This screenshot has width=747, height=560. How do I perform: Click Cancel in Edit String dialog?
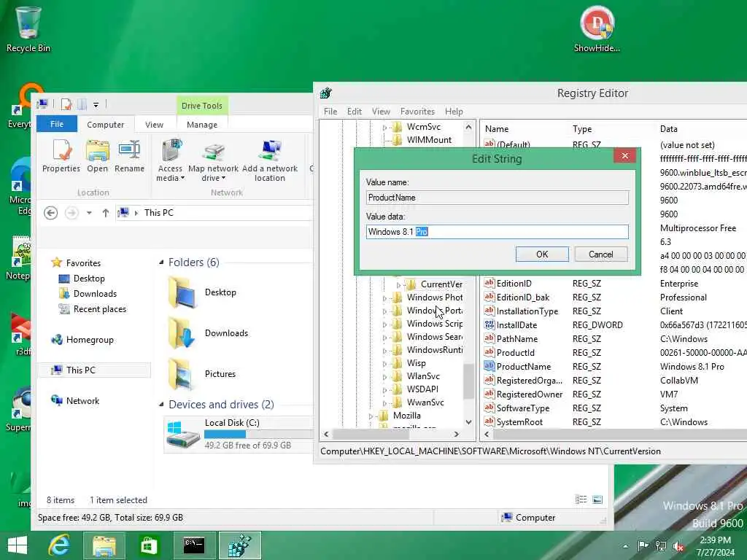601,254
